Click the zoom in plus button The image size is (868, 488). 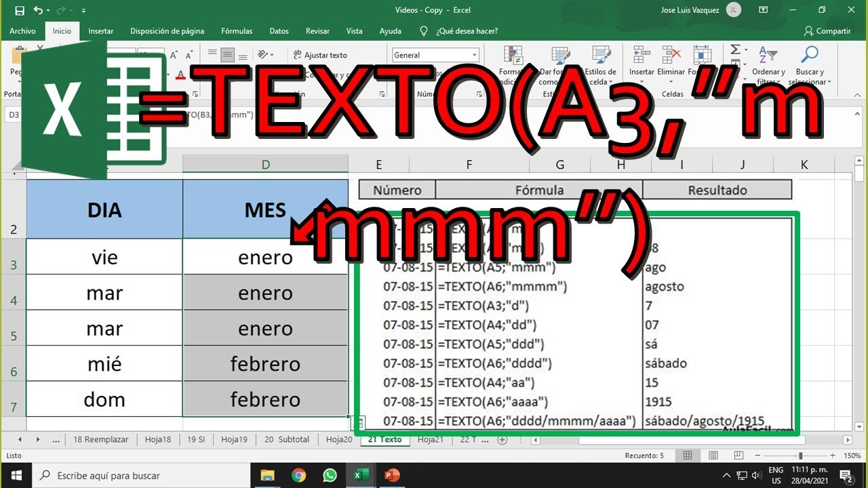(833, 456)
